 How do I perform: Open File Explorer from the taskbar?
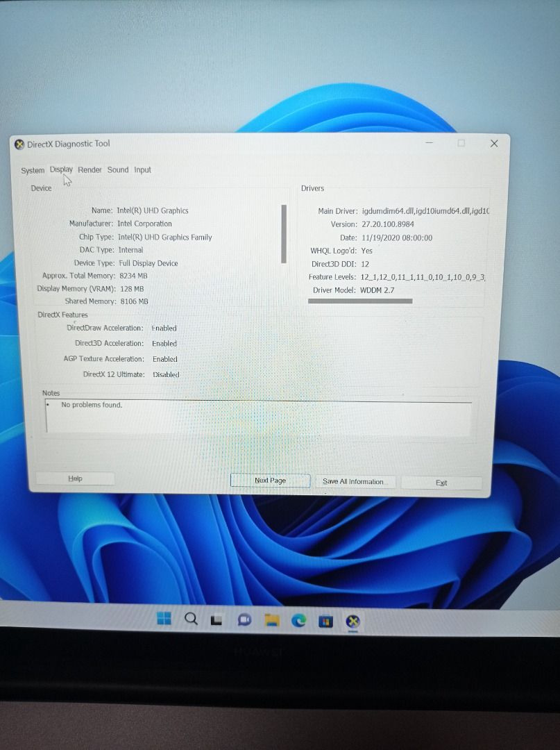[272, 620]
